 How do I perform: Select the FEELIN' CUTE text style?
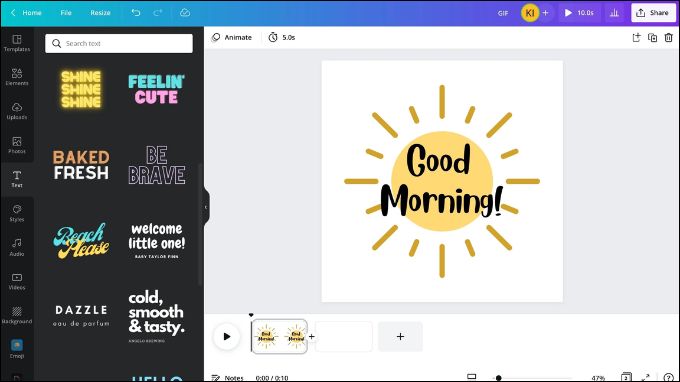pos(157,89)
